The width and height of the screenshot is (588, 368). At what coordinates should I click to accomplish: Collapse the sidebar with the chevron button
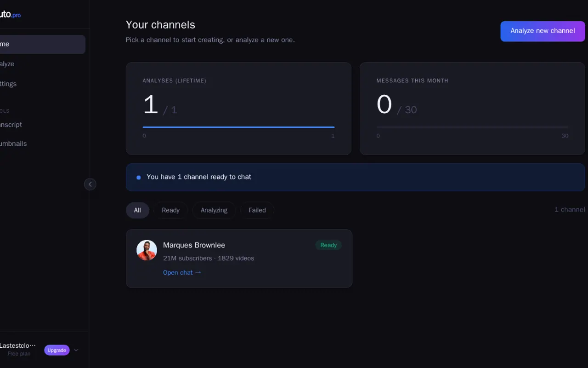tap(90, 184)
